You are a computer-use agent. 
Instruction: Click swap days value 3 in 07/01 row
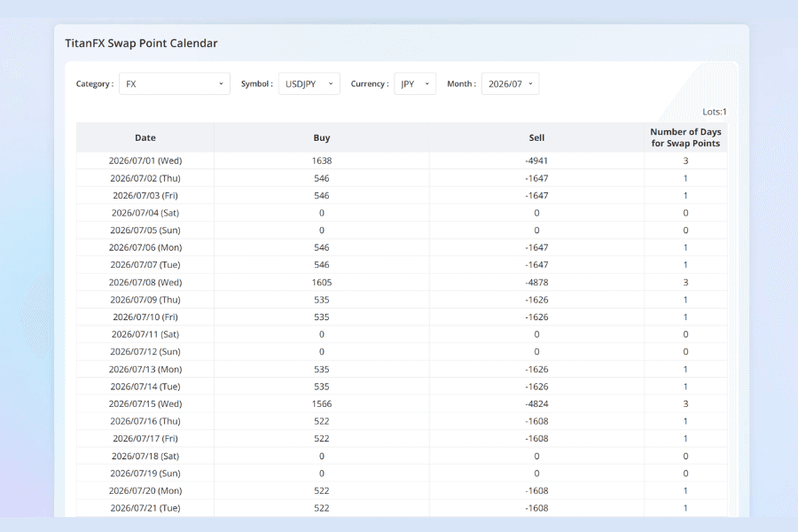pyautogui.click(x=685, y=160)
